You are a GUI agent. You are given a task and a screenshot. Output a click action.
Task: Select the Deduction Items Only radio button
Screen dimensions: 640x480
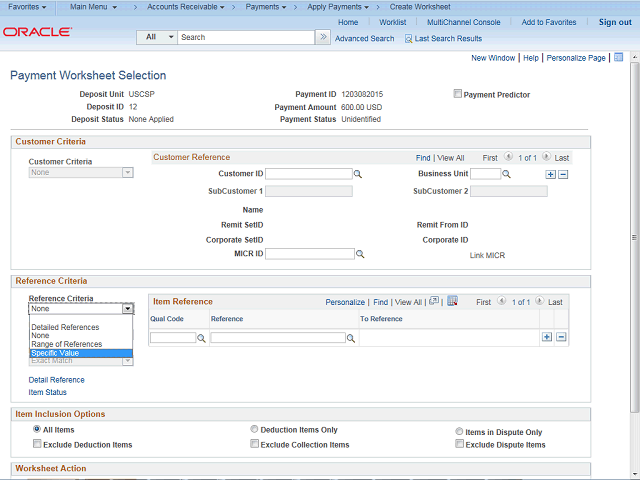(255, 430)
